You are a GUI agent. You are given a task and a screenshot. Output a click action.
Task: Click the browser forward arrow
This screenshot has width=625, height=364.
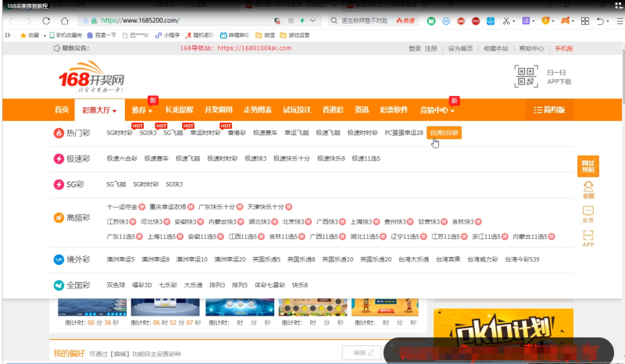coord(28,21)
